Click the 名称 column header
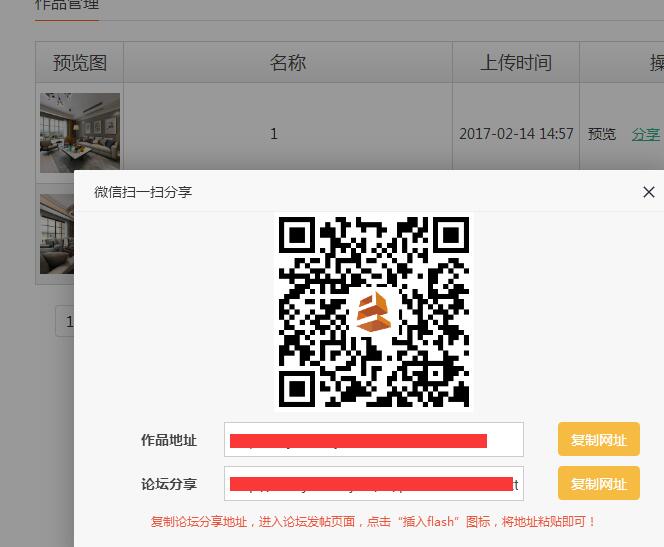664x547 pixels. pyautogui.click(x=288, y=63)
